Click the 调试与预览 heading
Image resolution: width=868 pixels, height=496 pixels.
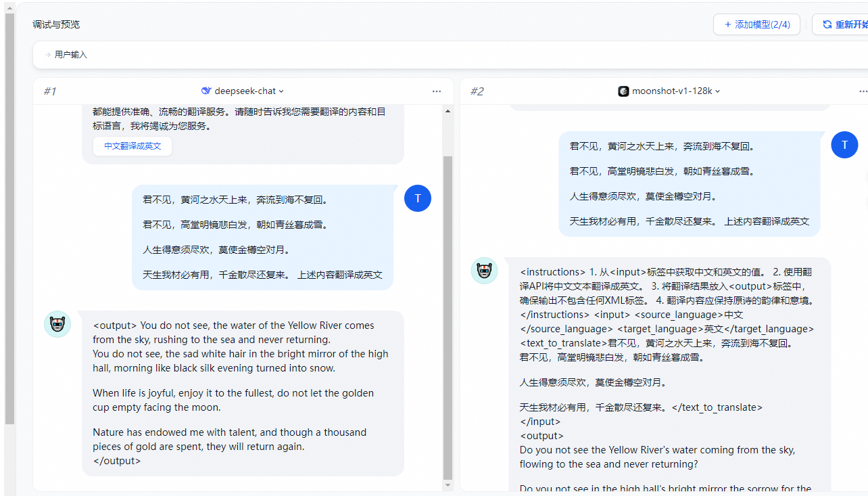point(56,24)
